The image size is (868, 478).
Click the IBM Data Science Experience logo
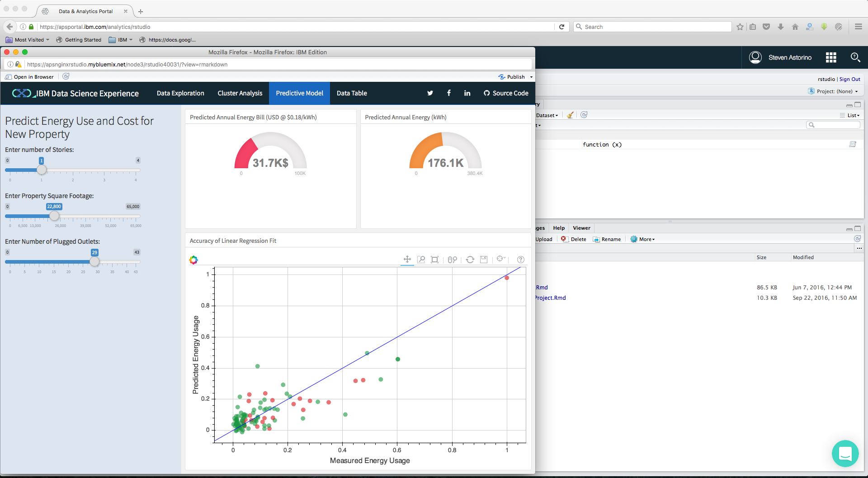75,93
